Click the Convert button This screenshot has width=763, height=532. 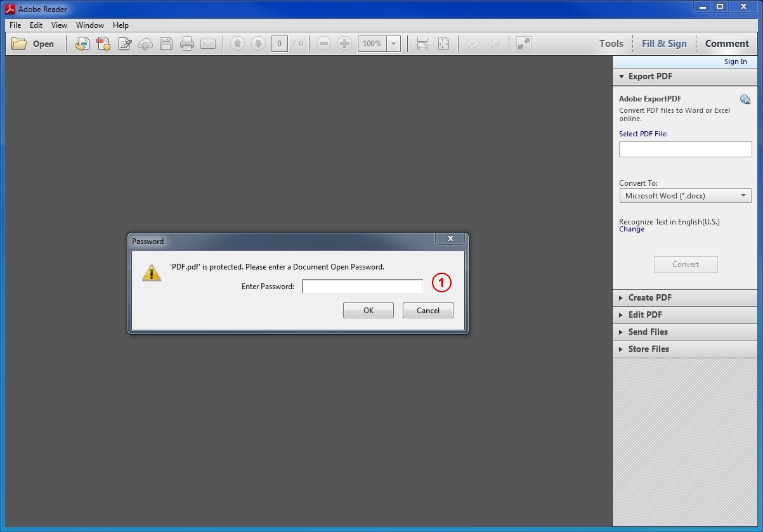pyautogui.click(x=686, y=264)
